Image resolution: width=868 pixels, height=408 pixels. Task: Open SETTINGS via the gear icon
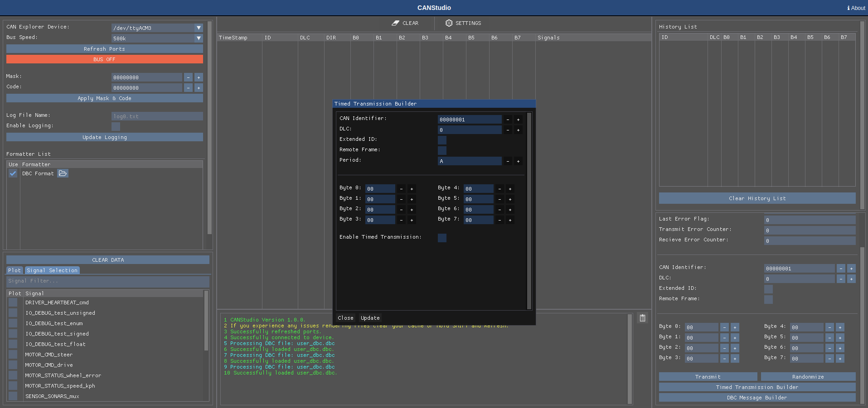(449, 23)
